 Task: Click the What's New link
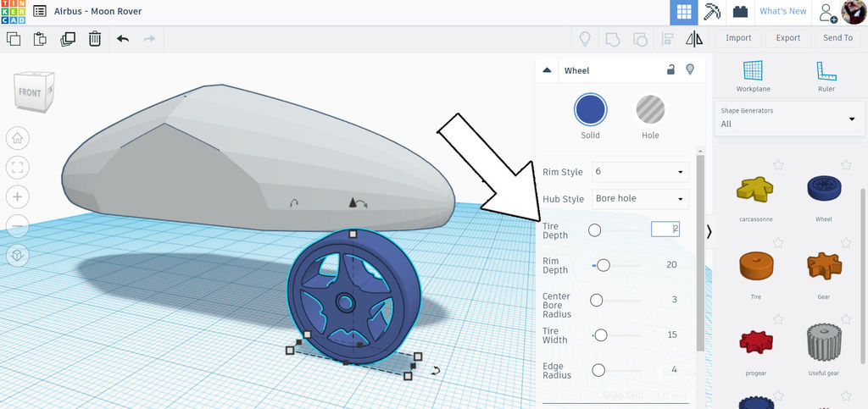pos(782,11)
